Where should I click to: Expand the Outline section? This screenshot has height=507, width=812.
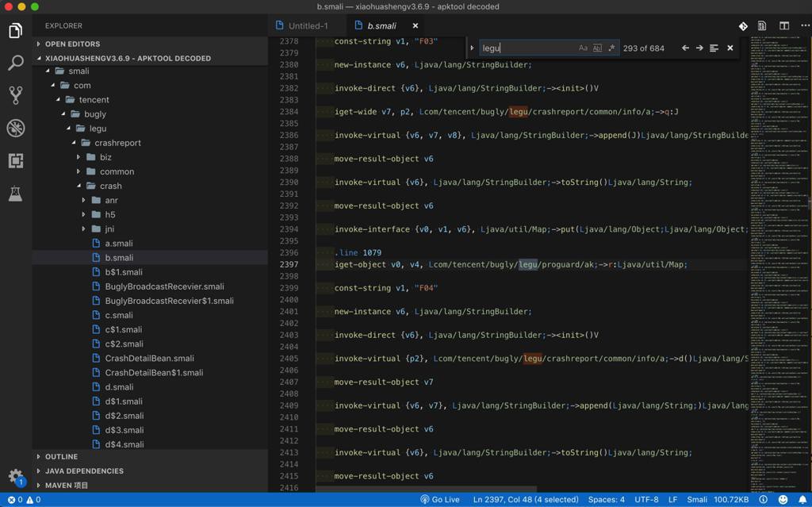150,457
